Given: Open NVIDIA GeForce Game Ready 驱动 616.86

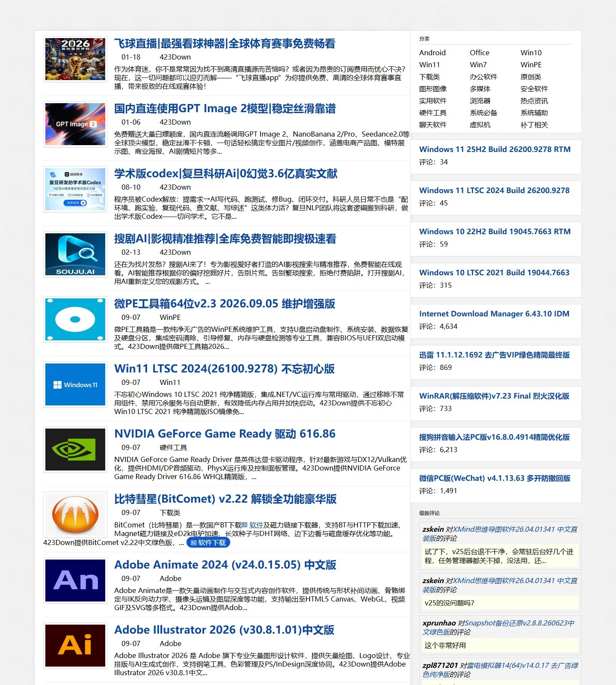Looking at the screenshot, I should [x=225, y=434].
